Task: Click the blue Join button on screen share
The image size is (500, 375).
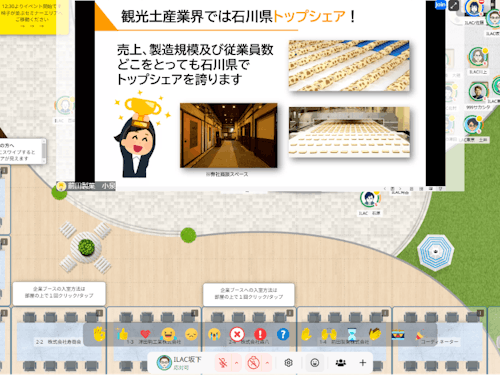Action: coord(440,5)
